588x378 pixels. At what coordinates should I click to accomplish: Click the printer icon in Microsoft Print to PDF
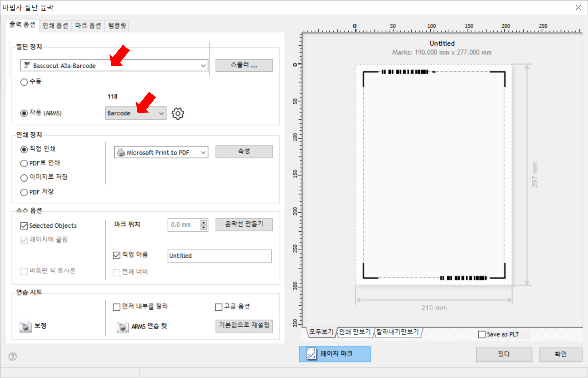pos(121,152)
